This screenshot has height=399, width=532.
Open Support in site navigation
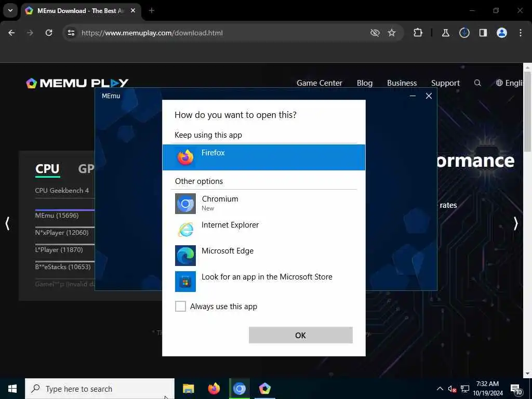(x=445, y=83)
